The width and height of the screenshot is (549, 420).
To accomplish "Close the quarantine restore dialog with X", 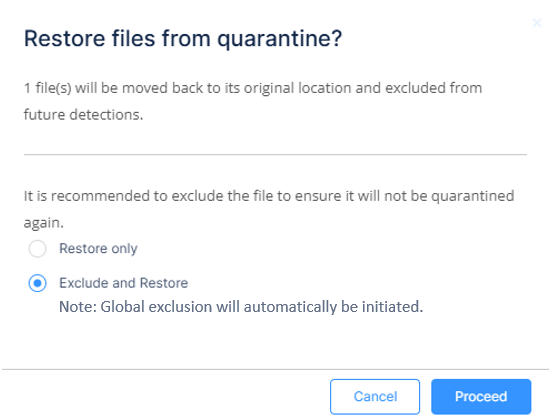I will click(x=536, y=23).
